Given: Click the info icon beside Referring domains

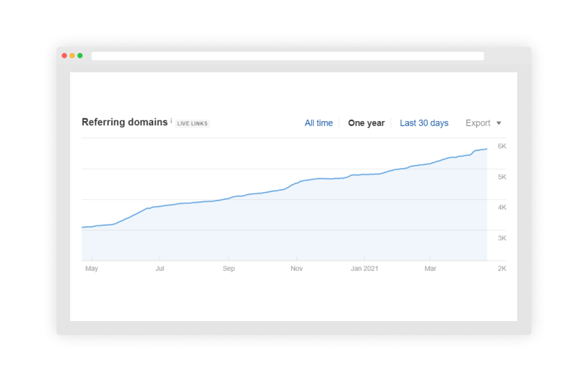Looking at the screenshot, I should pos(171,121).
